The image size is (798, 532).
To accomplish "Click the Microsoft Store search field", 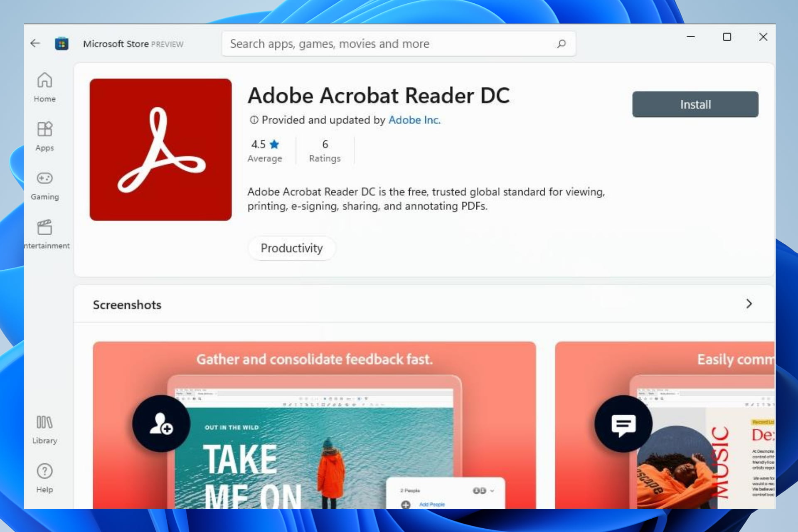I will 399,43.
